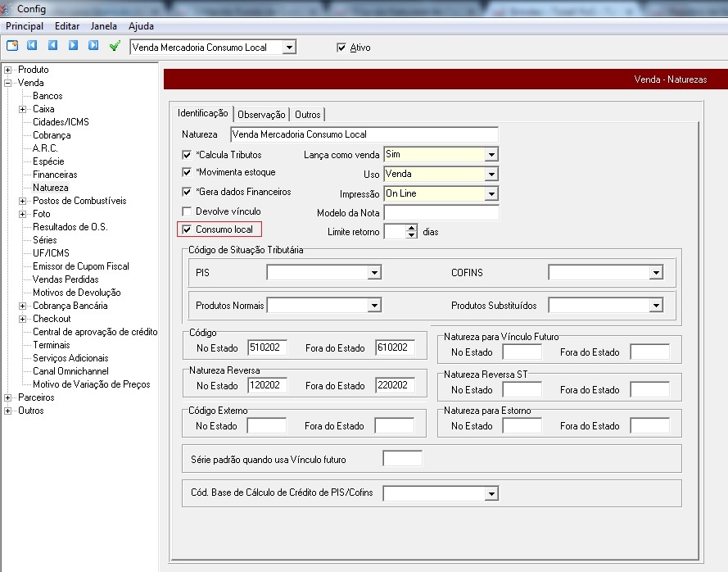Open the Uso dropdown

(x=491, y=175)
